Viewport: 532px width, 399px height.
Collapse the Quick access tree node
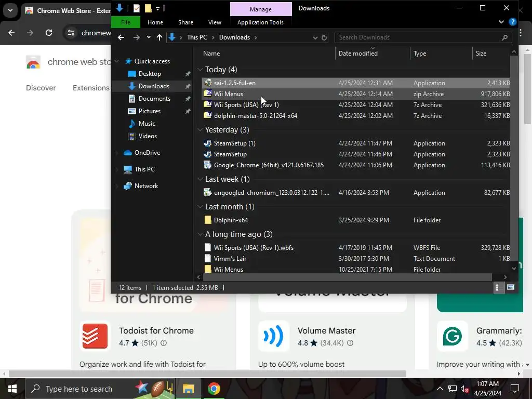(x=117, y=61)
